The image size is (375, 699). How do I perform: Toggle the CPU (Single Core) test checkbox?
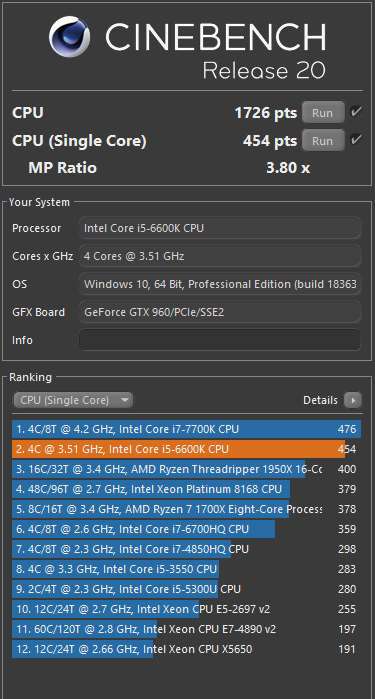tap(356, 140)
